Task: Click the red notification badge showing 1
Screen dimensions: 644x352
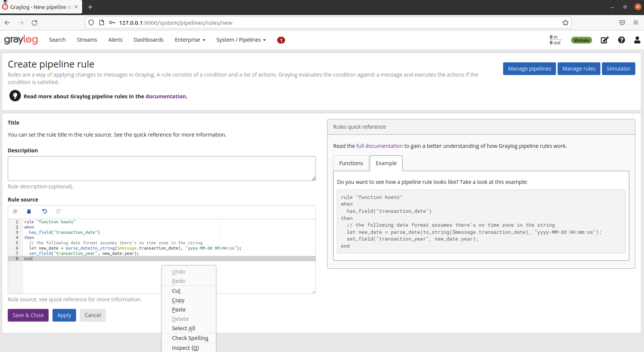Action: 281,40
